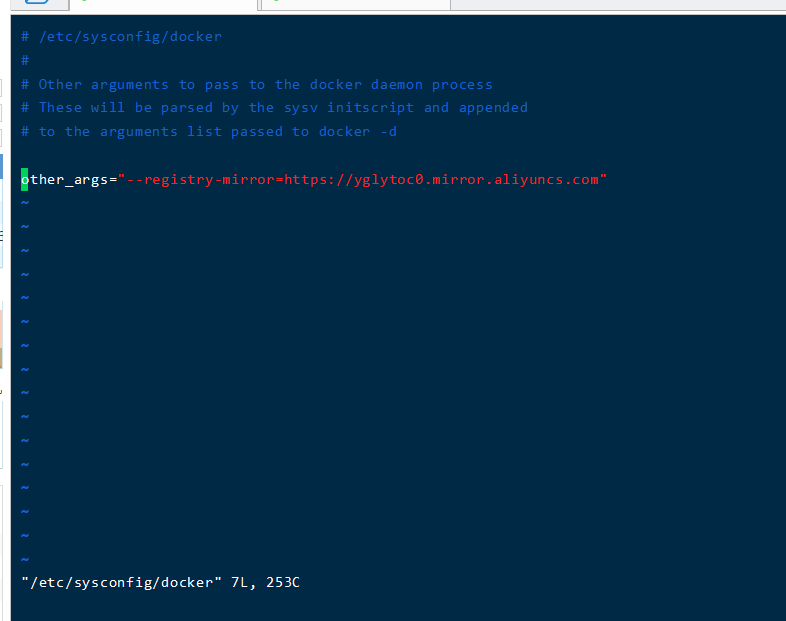
Task: Click the empty line above other_args
Action: (398, 155)
